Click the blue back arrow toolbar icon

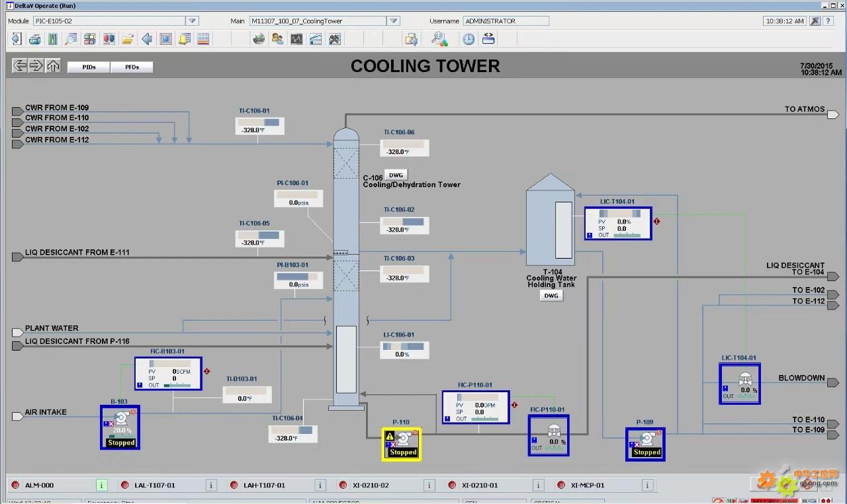coord(147,39)
